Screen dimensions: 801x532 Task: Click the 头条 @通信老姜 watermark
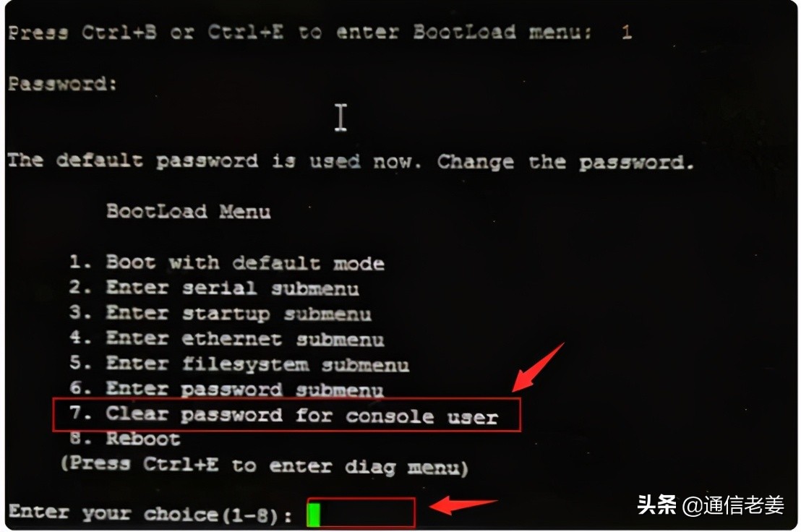coord(711,505)
